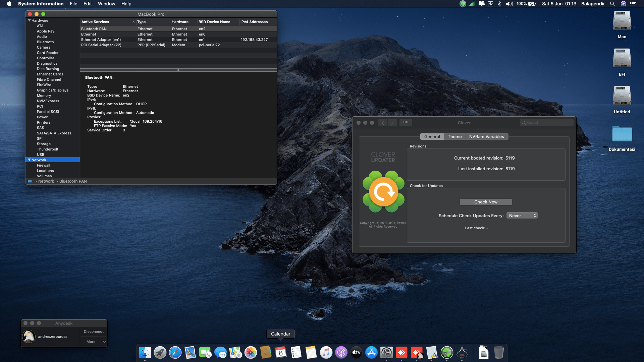
Task: Click the System Information dock icon
Action: point(462,353)
